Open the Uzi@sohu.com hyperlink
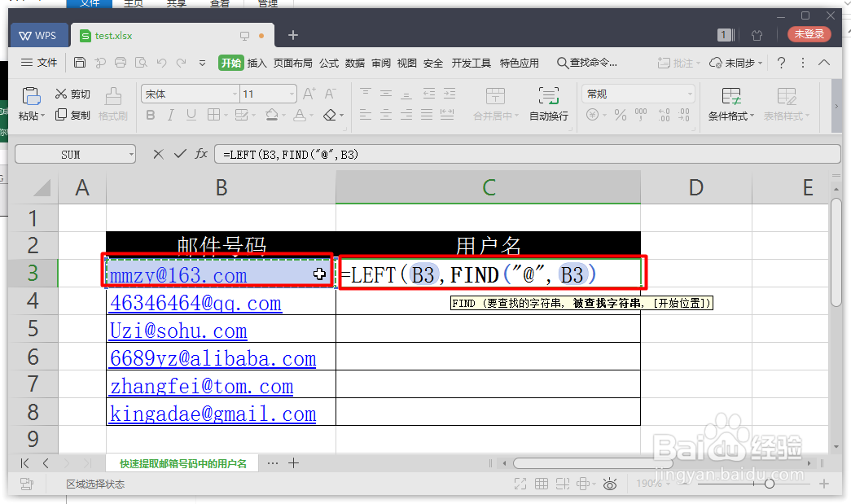Viewport: 851px width, 504px height. (x=178, y=331)
